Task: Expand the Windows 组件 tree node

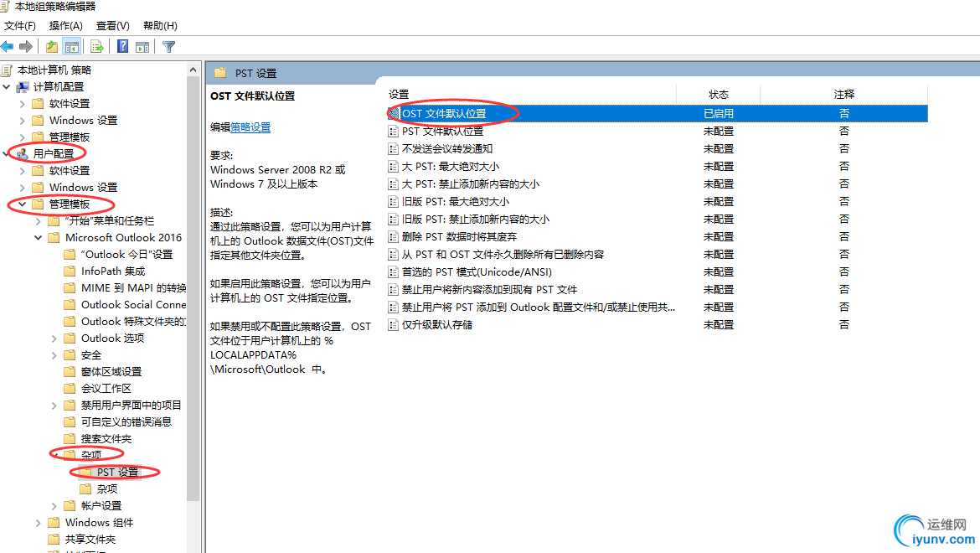Action: click(x=37, y=522)
